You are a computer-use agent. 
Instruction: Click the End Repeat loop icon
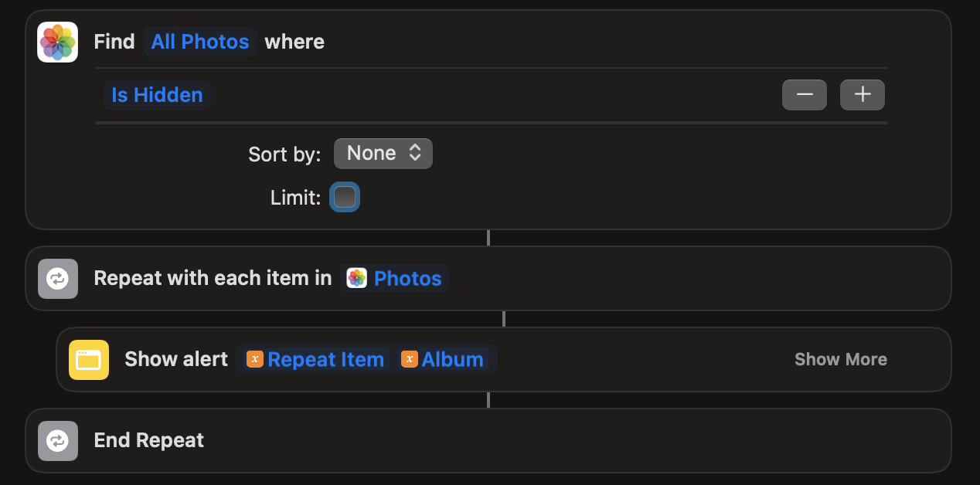tap(58, 441)
